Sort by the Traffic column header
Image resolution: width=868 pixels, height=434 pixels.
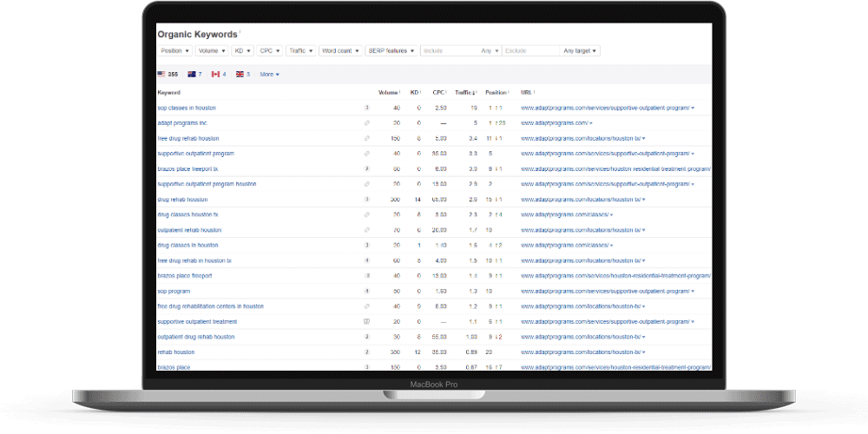(x=466, y=93)
